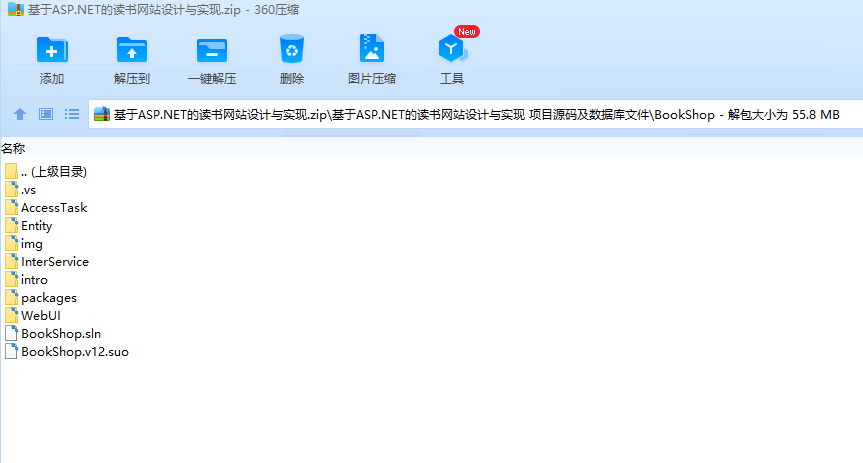Click the folder icon beside packages
The height and width of the screenshot is (463, 863).
point(11,297)
